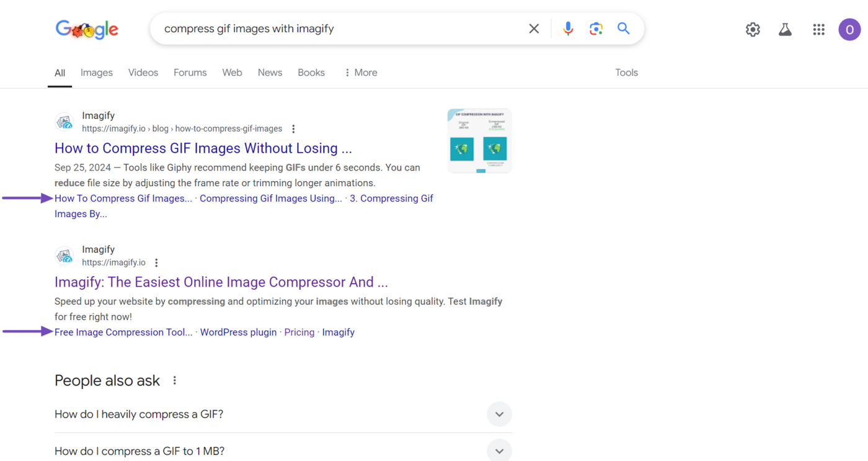Click the first result's Imagify site name
This screenshot has height=461, width=868.
[99, 116]
